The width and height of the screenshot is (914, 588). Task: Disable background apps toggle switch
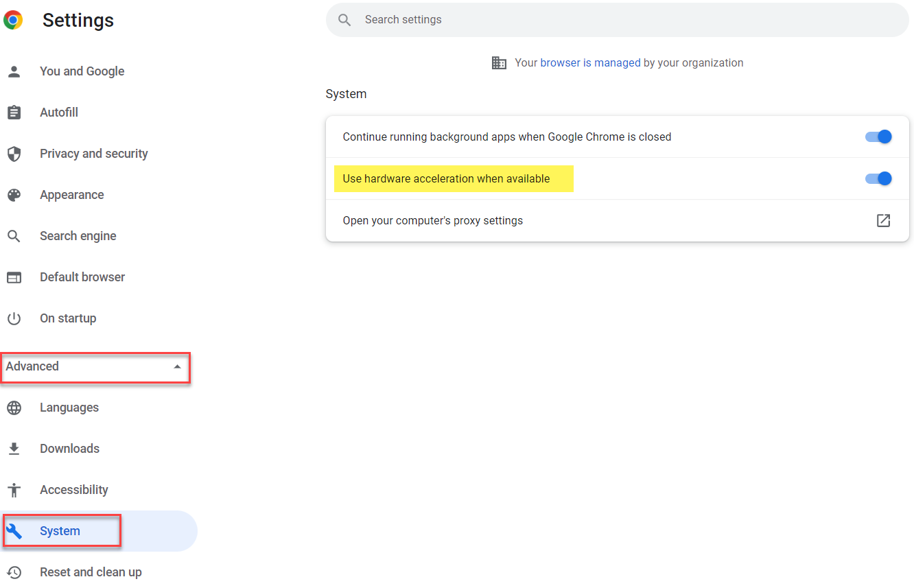click(x=878, y=137)
